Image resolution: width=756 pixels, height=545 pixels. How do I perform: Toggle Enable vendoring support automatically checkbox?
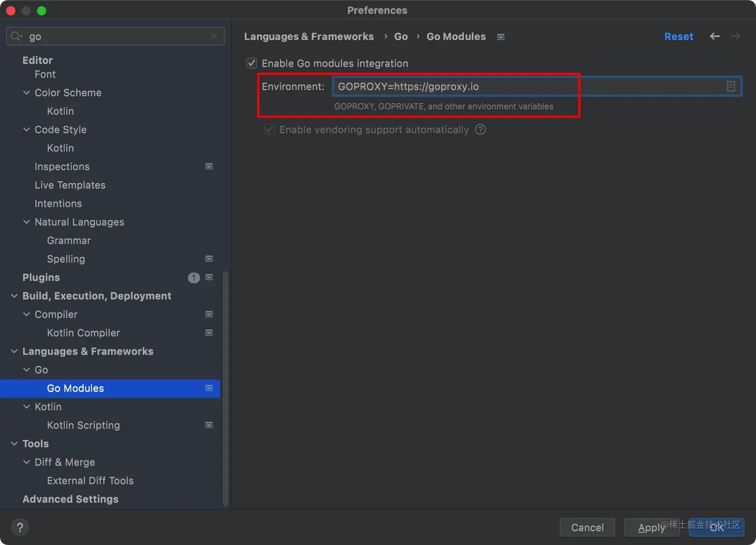(x=269, y=129)
